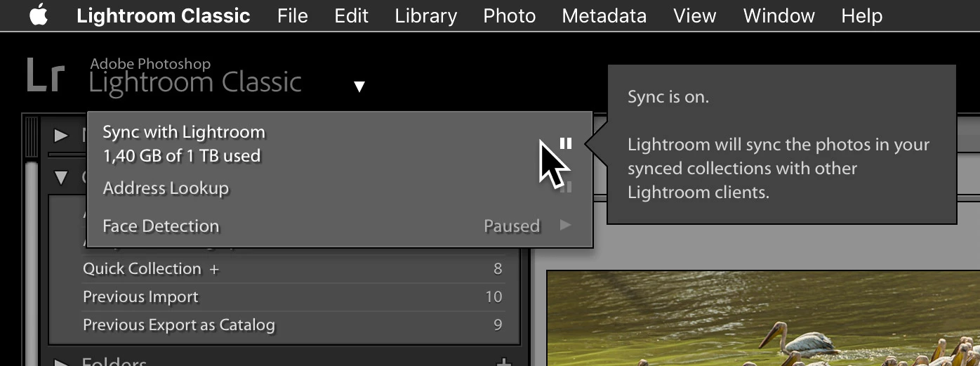Select the pelican photo preview
The height and width of the screenshot is (366, 980).
(763, 318)
